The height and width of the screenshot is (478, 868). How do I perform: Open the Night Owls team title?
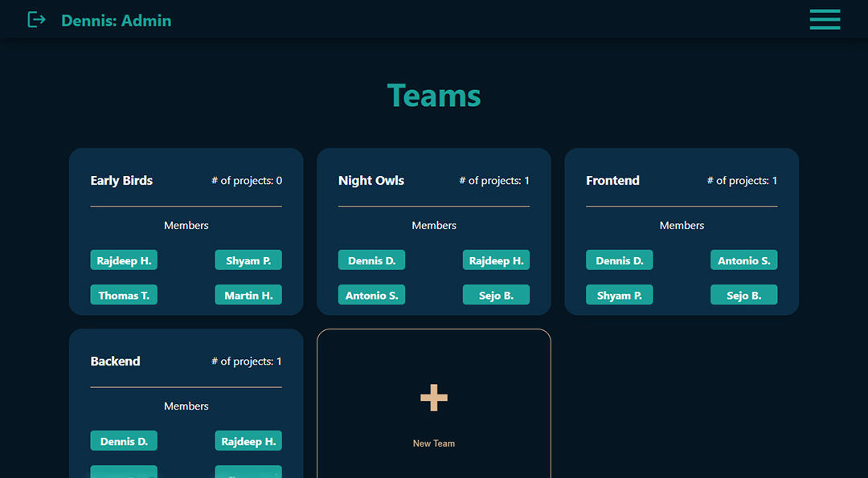(371, 181)
